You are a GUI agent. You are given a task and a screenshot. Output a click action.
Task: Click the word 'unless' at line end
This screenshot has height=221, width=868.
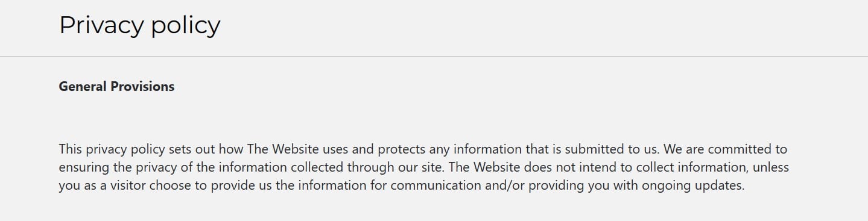tap(771, 167)
